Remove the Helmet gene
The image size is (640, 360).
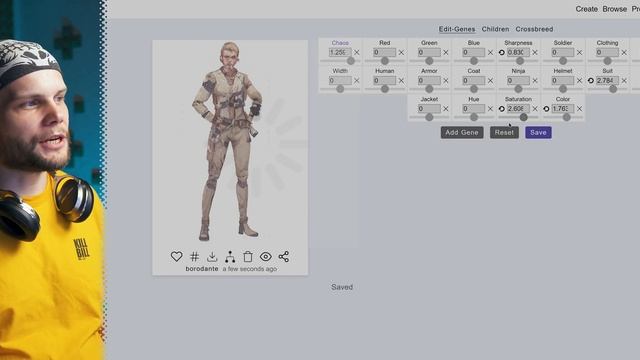point(579,80)
